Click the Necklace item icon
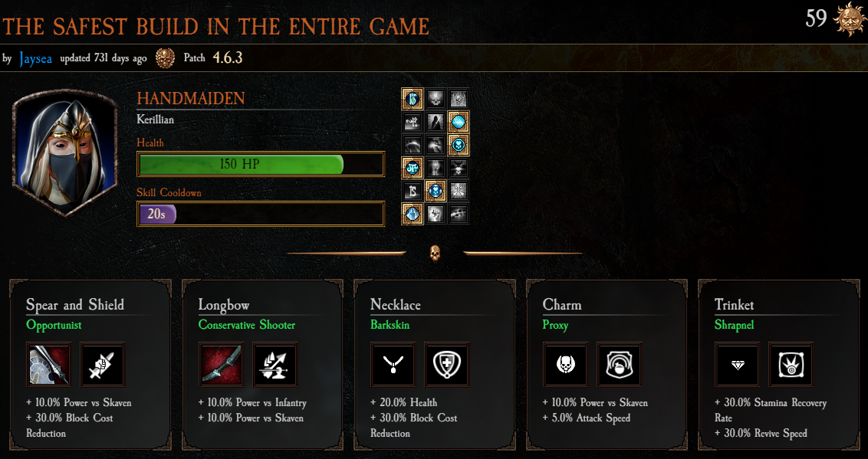The width and height of the screenshot is (868, 459). 393,365
